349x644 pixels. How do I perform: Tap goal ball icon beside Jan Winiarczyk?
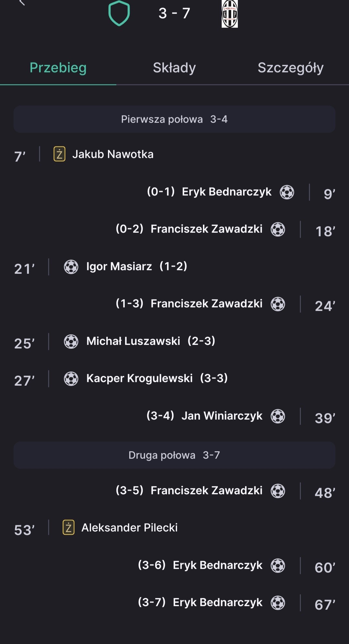coord(278,416)
